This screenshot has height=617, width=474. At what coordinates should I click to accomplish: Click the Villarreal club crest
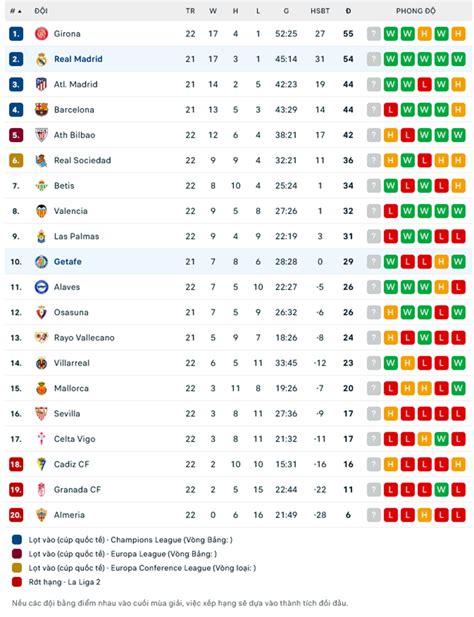41,363
